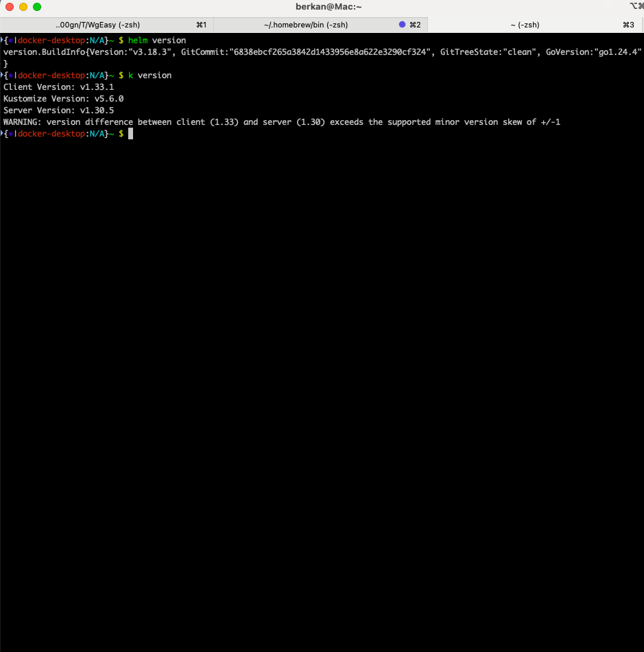This screenshot has width=644, height=652.
Task: Click the 'Kustomize Version: v5.6.0' line
Action: point(63,99)
